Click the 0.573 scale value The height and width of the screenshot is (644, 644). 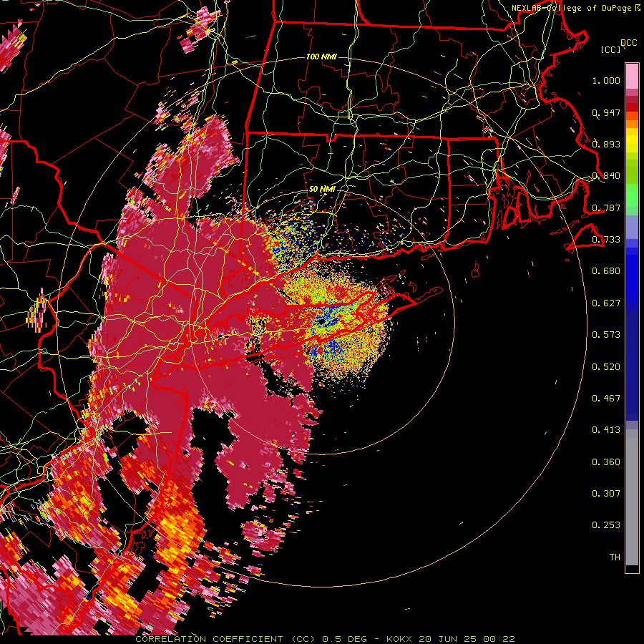pyautogui.click(x=606, y=335)
